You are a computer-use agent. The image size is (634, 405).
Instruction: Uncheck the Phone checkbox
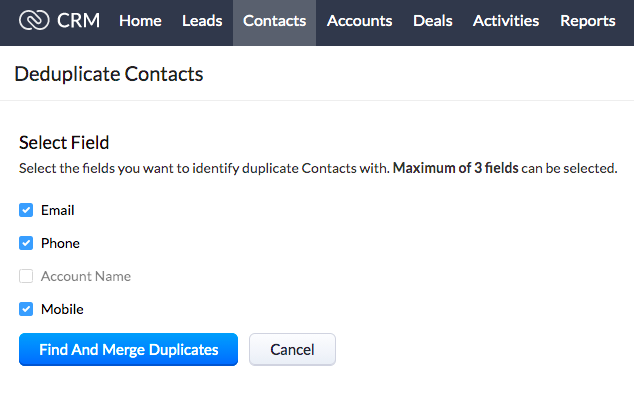(26, 243)
